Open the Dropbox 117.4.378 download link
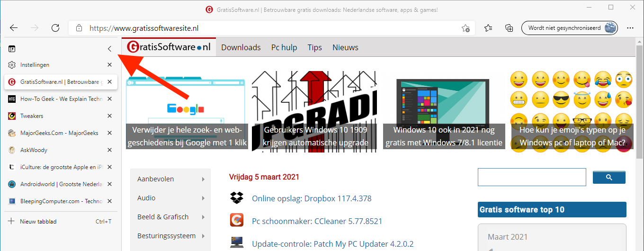Screen dimensions: 644x251 point(312,198)
